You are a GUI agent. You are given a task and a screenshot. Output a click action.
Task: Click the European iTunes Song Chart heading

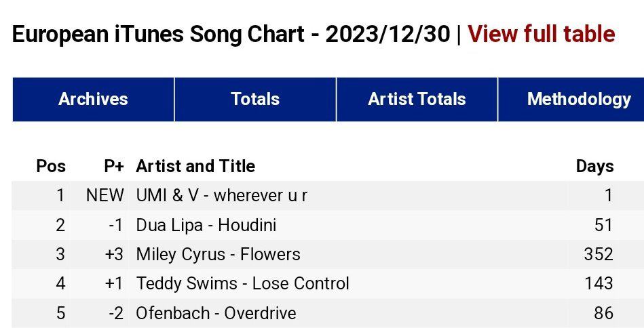pos(231,34)
